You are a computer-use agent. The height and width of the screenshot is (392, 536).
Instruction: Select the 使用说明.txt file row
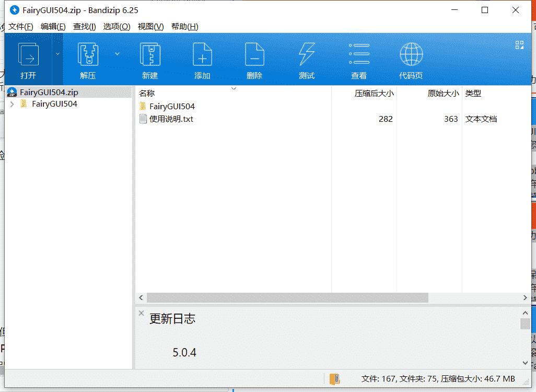333,119
